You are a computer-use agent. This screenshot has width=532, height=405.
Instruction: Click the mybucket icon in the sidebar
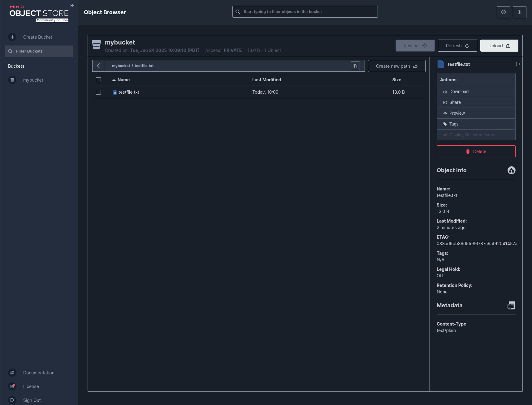(12, 80)
